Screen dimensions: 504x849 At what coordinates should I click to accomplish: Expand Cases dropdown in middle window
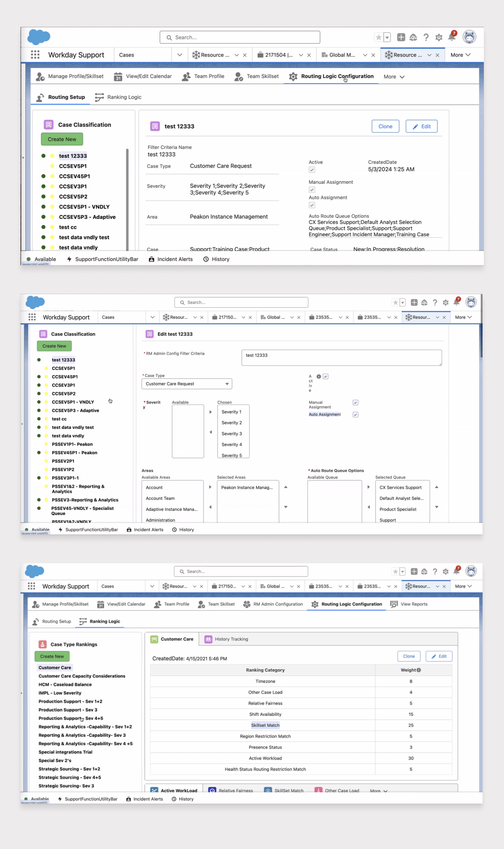[152, 317]
